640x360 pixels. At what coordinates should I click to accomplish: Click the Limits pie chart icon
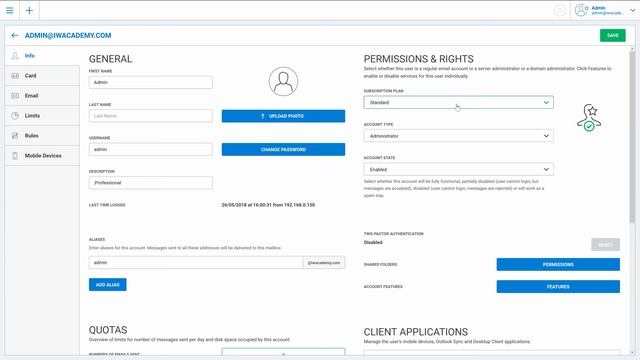tap(15, 116)
